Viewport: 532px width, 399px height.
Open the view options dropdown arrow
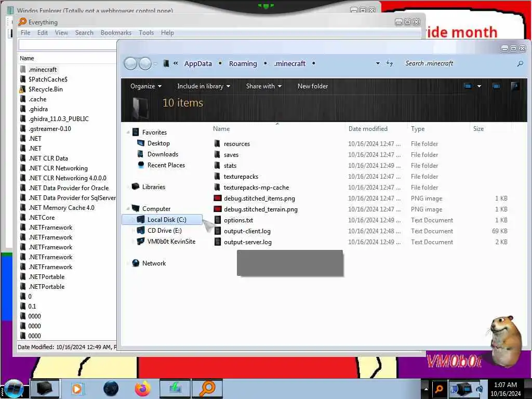coord(479,86)
